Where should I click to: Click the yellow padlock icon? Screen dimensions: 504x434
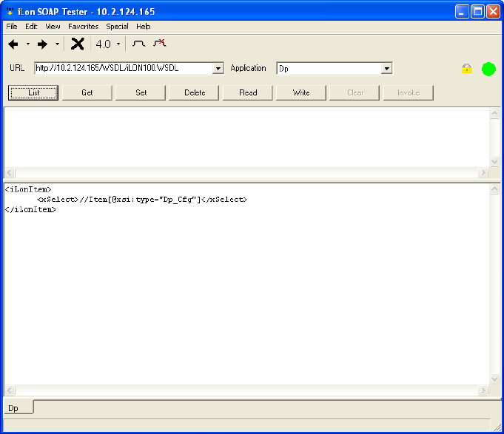coord(467,69)
